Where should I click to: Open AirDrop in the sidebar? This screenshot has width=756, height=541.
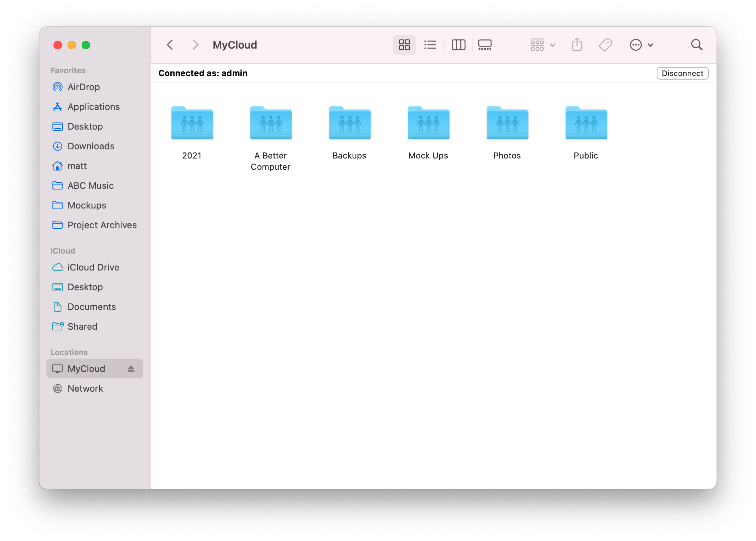[x=83, y=87]
